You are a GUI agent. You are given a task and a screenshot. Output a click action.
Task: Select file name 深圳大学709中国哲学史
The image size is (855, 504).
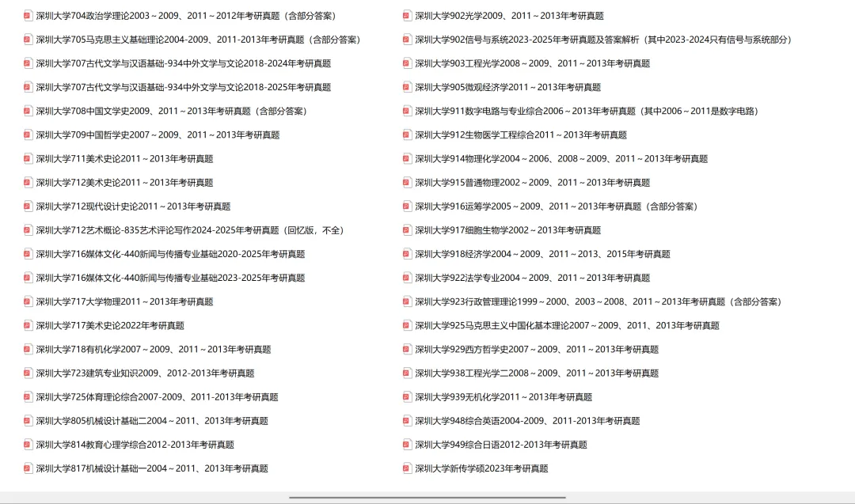(158, 135)
